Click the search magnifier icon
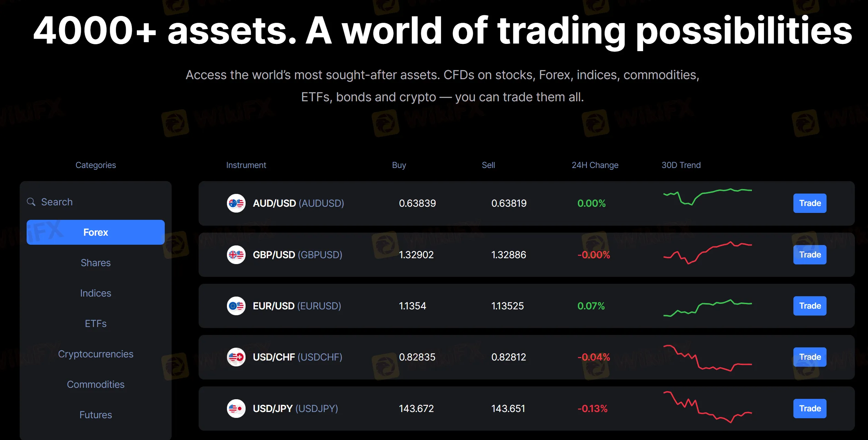The width and height of the screenshot is (868, 440). point(31,202)
